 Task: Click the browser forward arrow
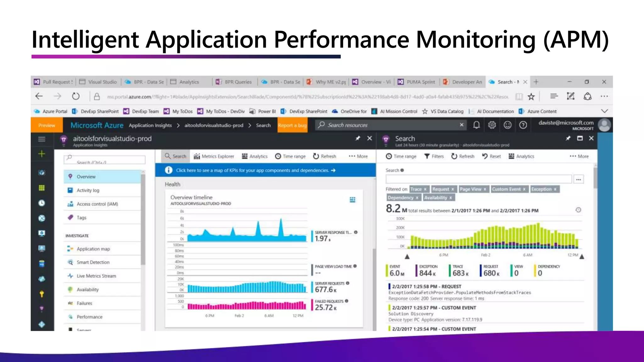pyautogui.click(x=57, y=96)
